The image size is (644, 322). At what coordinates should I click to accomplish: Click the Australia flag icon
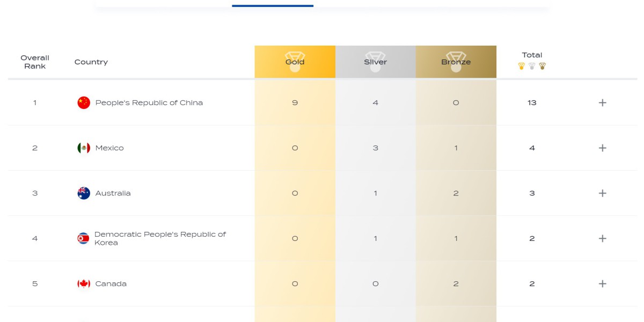coord(84,193)
